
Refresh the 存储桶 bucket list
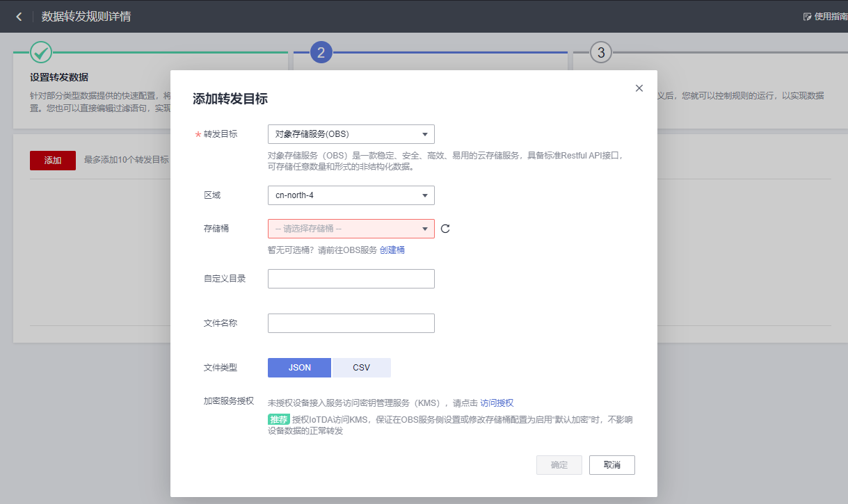[445, 228]
